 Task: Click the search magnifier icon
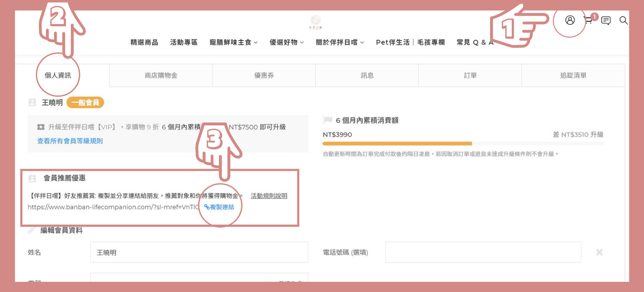click(x=623, y=20)
